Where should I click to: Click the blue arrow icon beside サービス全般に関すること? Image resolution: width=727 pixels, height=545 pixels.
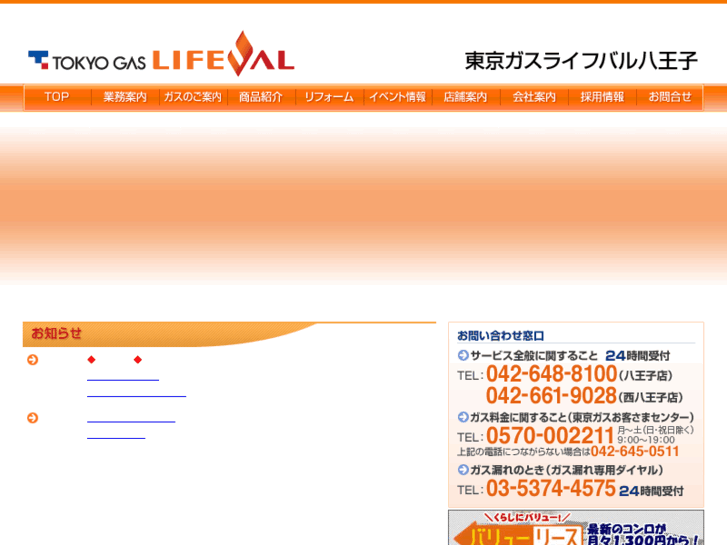click(x=463, y=355)
